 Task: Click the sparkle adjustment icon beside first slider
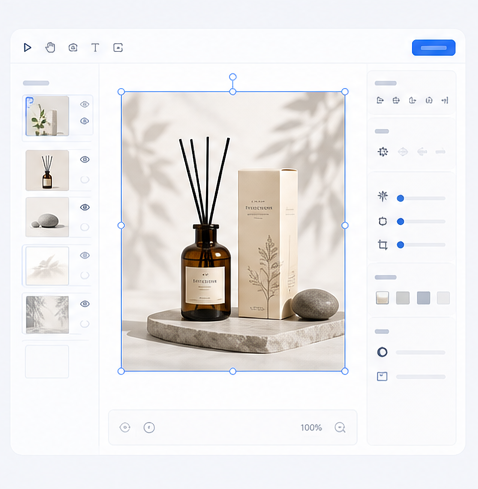click(383, 196)
